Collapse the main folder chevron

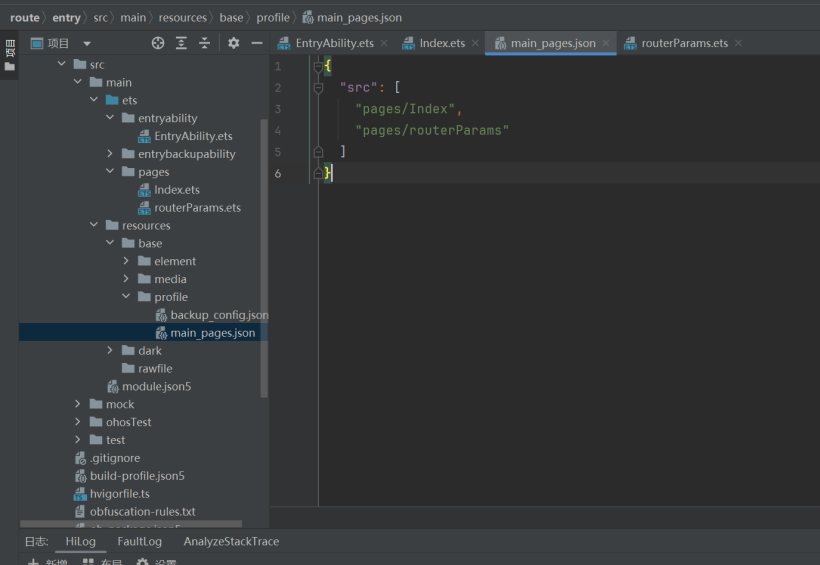[x=78, y=82]
